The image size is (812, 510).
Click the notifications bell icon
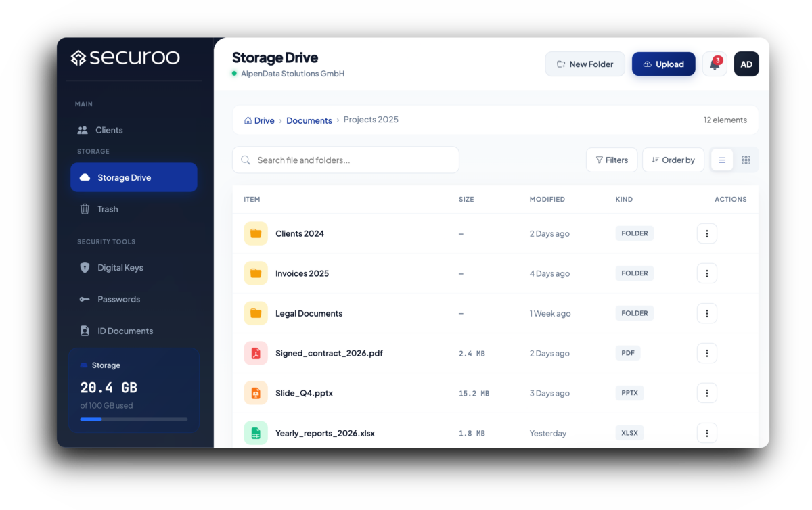tap(715, 64)
